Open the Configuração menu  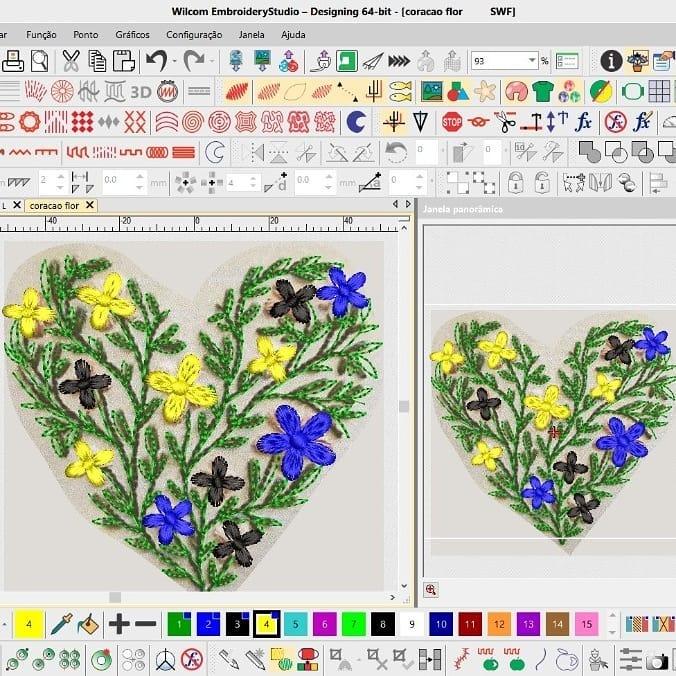click(194, 34)
